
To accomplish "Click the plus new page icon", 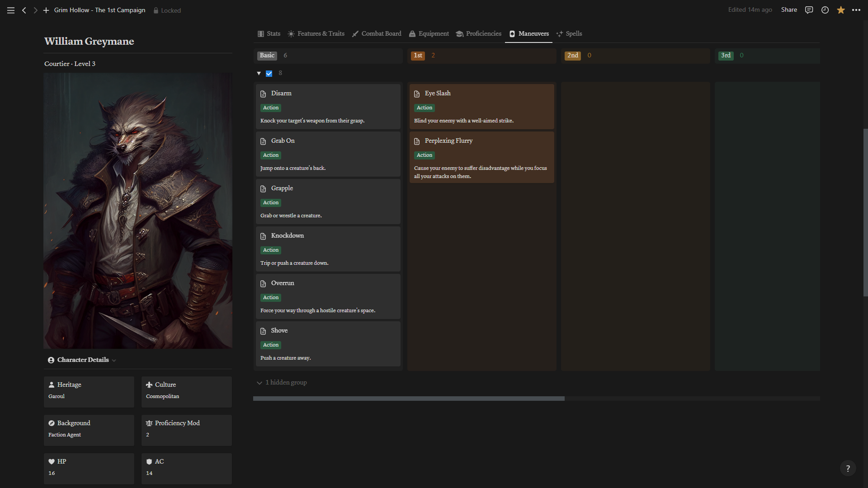I will pos(46,10).
